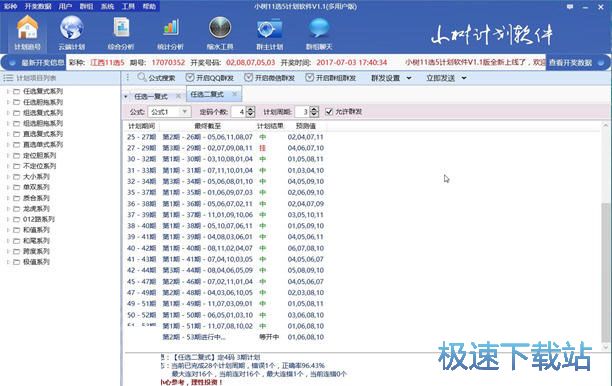This screenshot has width=612, height=386.
Task: Expand the 龙虎系列 tree node
Action: pyautogui.click(x=7, y=209)
